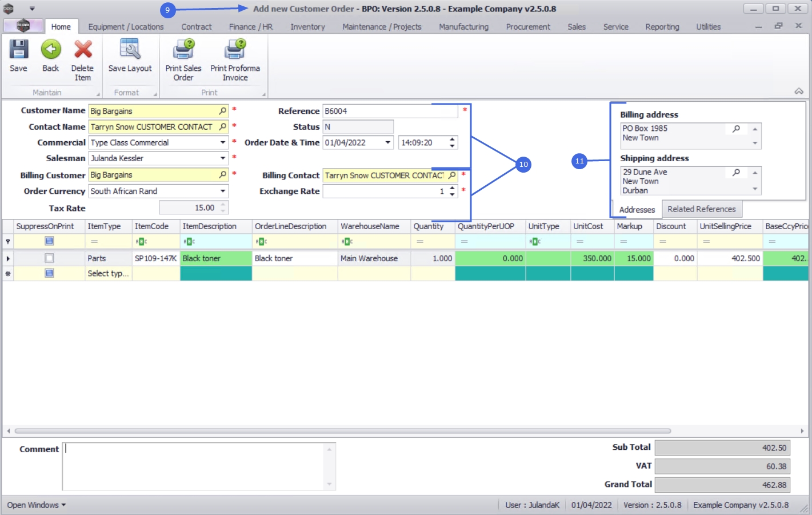This screenshot has width=812, height=515.
Task: Click the Shipping address lookup magnifier
Action: pyautogui.click(x=737, y=172)
